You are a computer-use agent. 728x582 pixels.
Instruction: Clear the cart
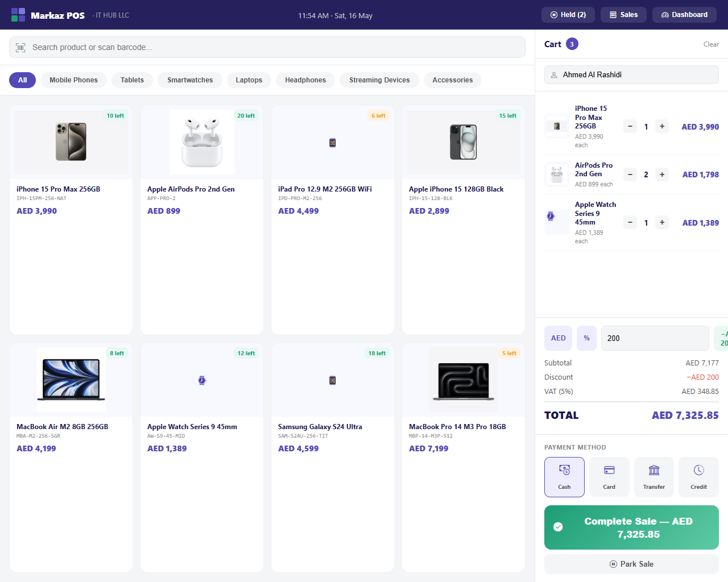coord(711,44)
